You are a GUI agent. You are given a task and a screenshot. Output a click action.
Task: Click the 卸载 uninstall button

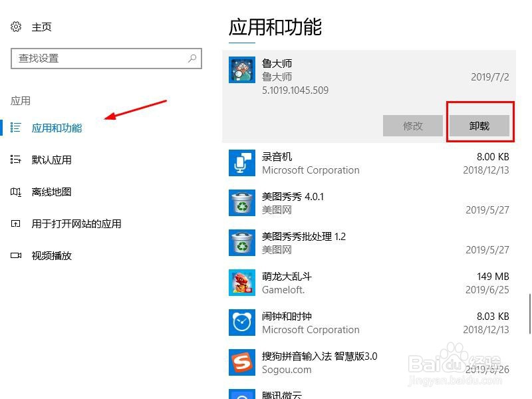point(479,126)
